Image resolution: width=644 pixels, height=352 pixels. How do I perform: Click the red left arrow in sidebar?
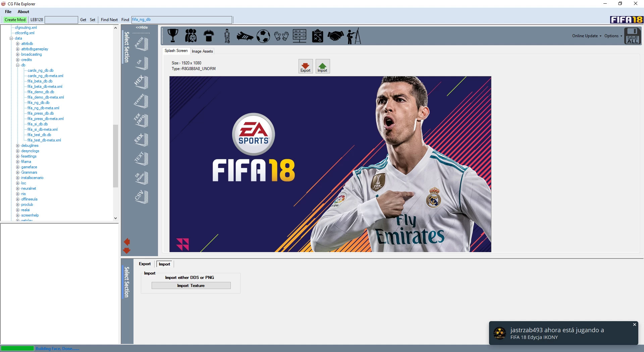[x=127, y=242]
